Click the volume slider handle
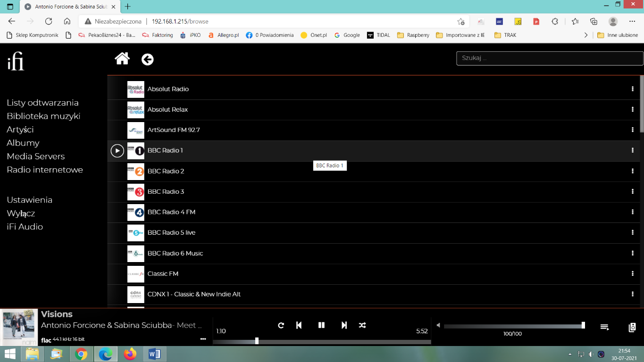This screenshot has width=644, height=362. click(x=583, y=325)
